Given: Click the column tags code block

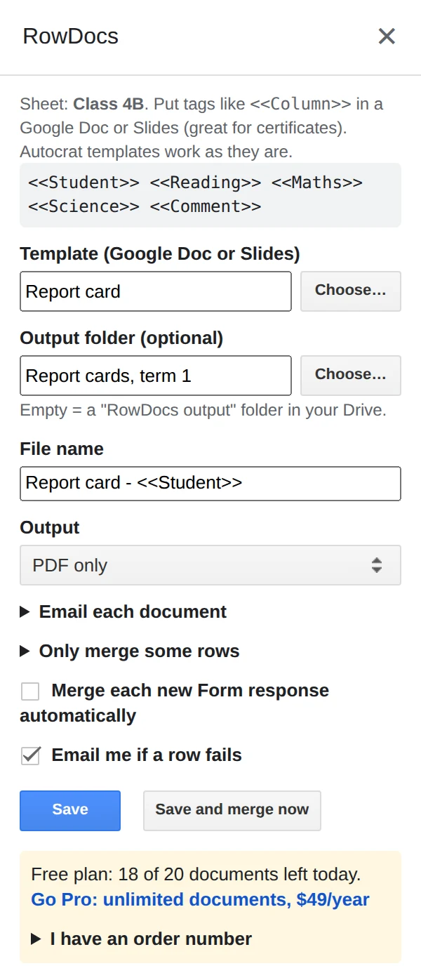Looking at the screenshot, I should click(x=210, y=194).
